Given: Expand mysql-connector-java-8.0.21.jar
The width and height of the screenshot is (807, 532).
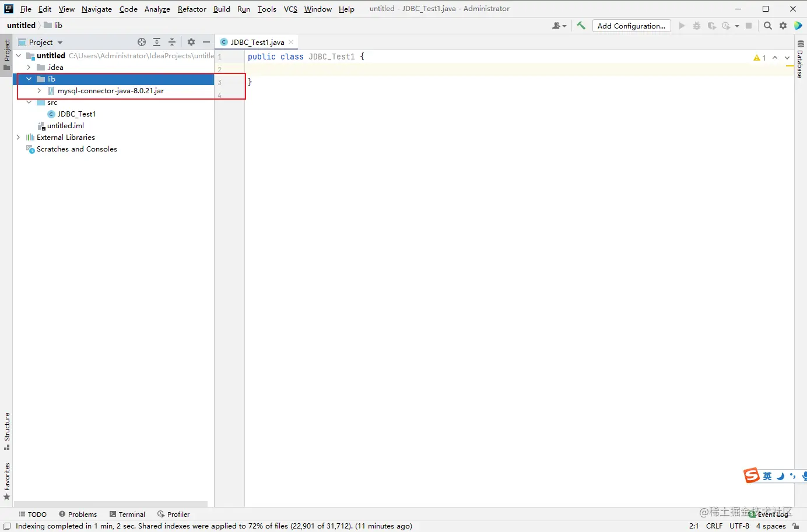Looking at the screenshot, I should [x=39, y=91].
